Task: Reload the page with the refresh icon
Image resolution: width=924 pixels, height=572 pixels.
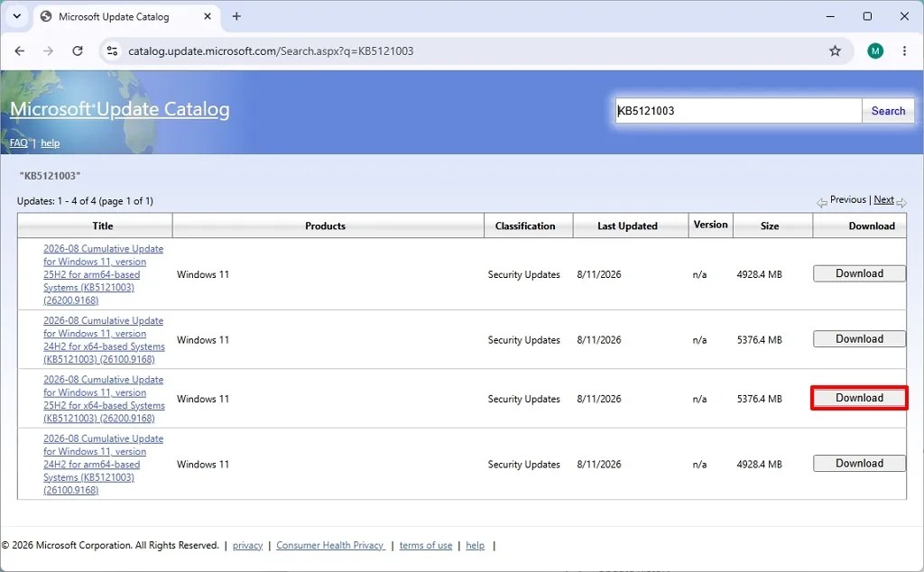Action: pyautogui.click(x=78, y=51)
